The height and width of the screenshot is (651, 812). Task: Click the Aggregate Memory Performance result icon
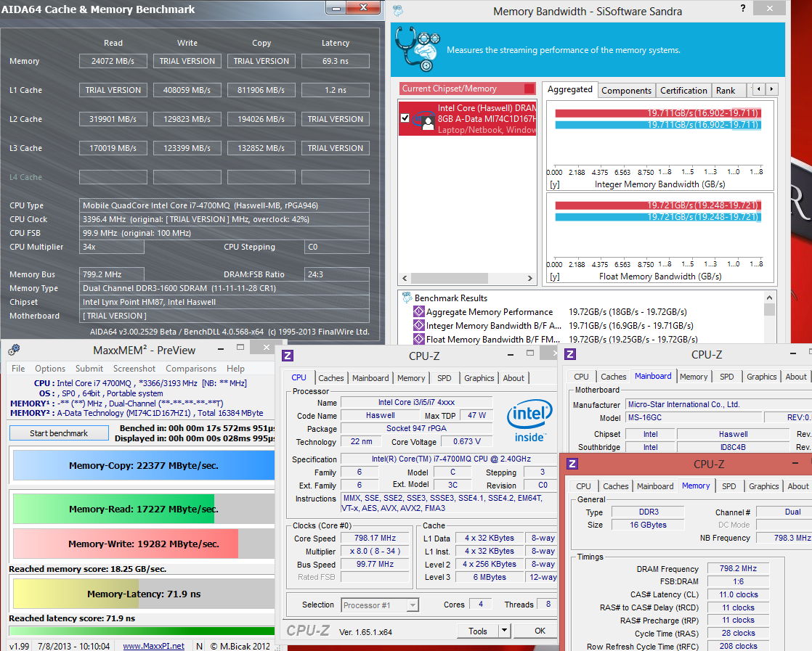click(419, 311)
